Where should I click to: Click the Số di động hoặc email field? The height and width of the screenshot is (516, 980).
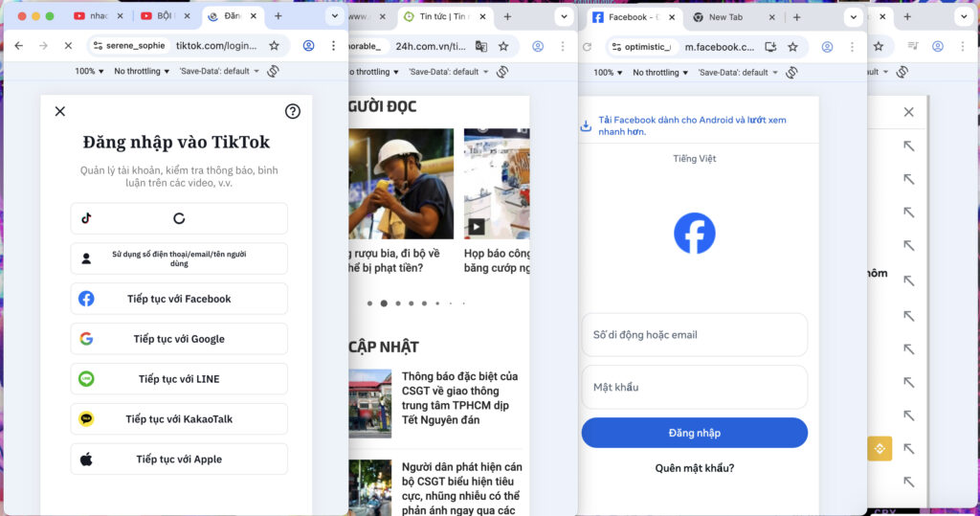694,335
